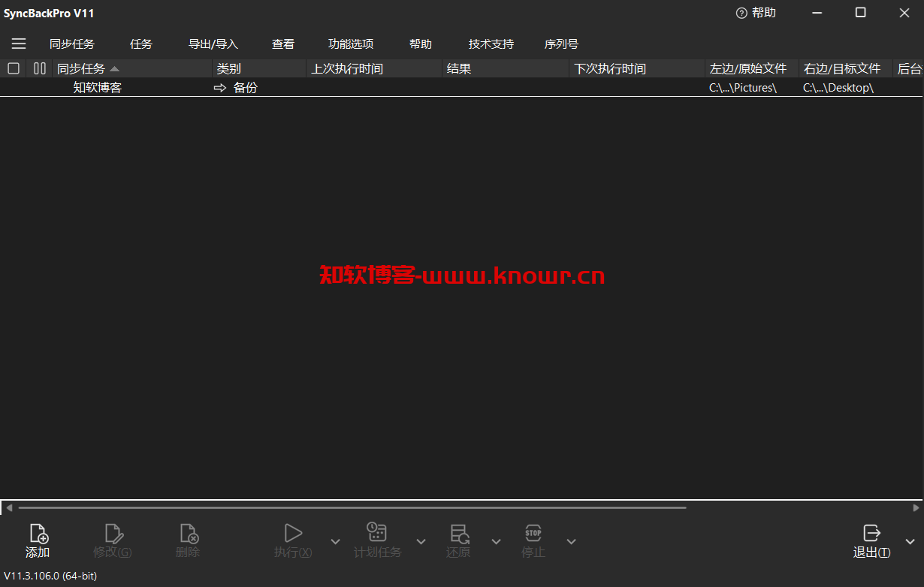This screenshot has width=924, height=587.
Task: Click the 修改 modify profile icon
Action: click(113, 534)
